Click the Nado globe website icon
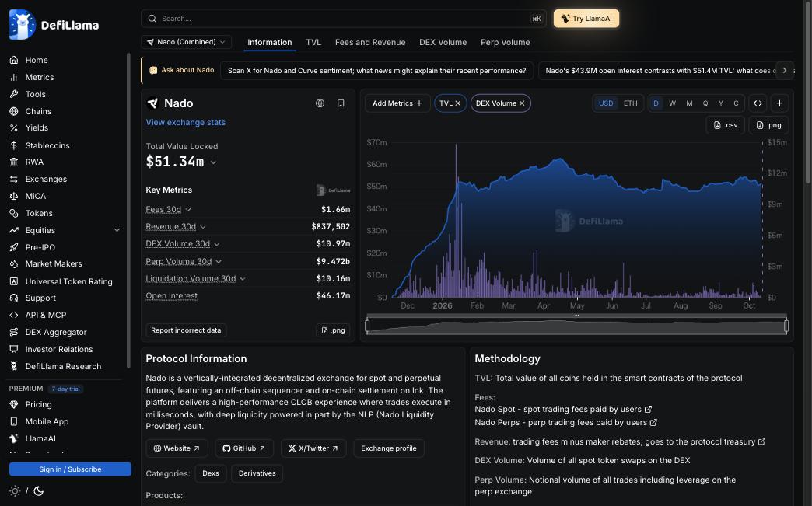The image size is (812, 506). click(320, 103)
